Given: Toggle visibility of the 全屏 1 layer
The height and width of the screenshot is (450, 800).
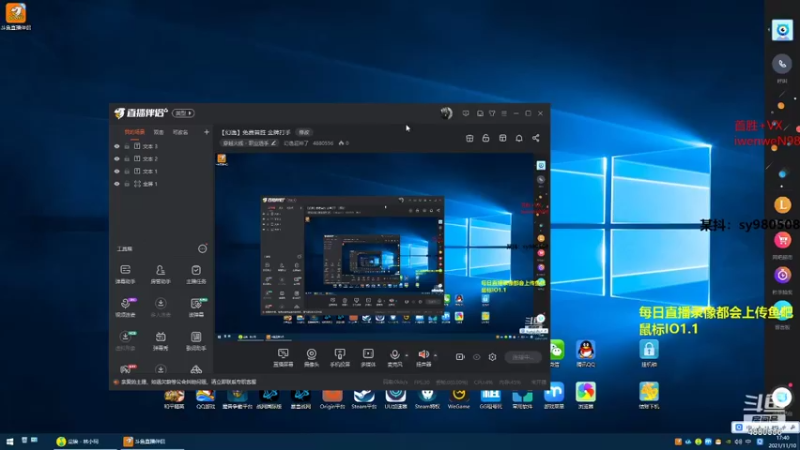Looking at the screenshot, I should 117,184.
